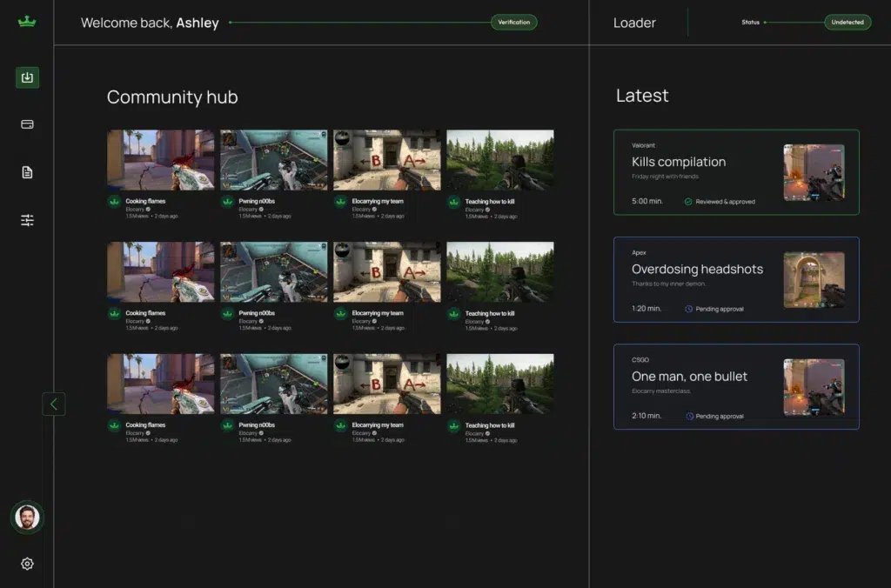Click the clock icon on Overdosing headshots

688,309
